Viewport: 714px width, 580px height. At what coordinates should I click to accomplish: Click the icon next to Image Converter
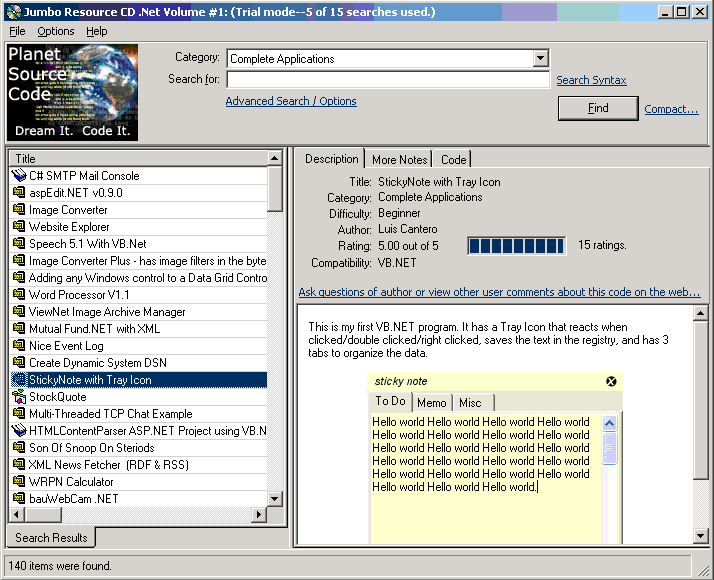tap(19, 209)
